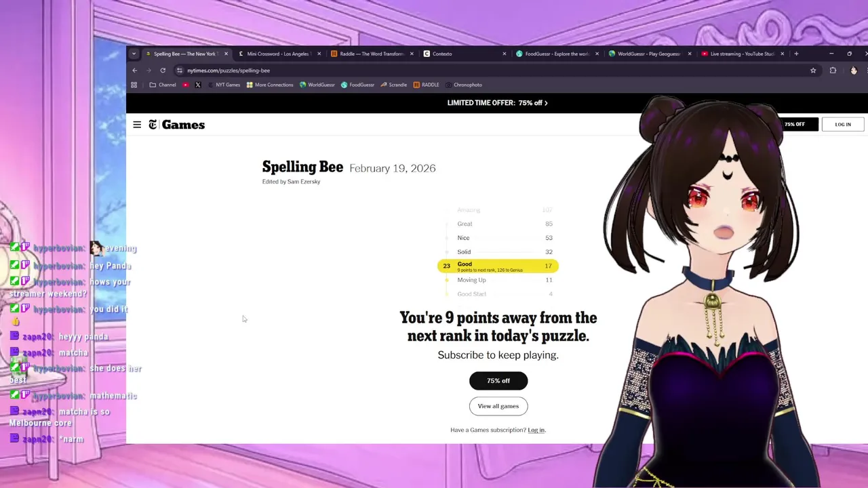Close the FoodGuessr tab

tap(597, 54)
